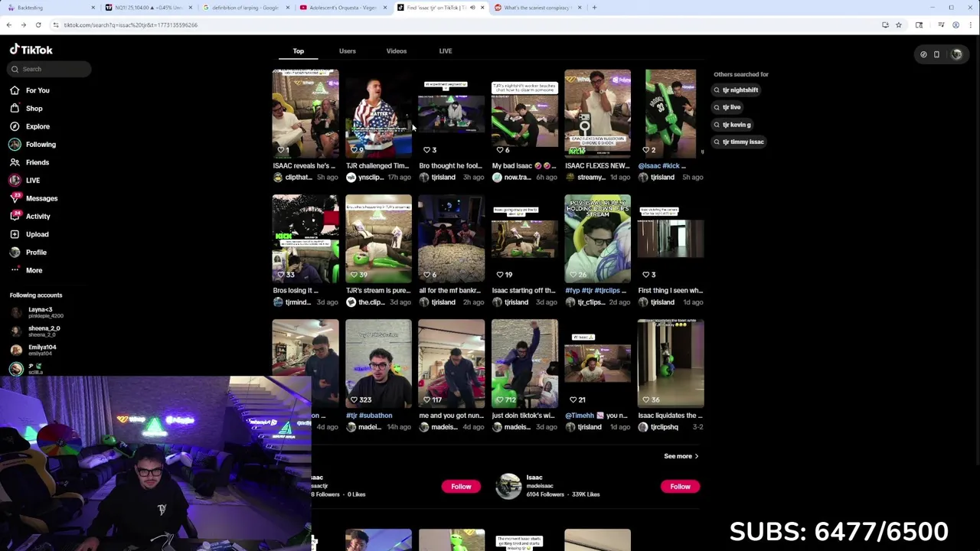
Task: Open the Isaac madeisaac user avatar
Action: 508,486
